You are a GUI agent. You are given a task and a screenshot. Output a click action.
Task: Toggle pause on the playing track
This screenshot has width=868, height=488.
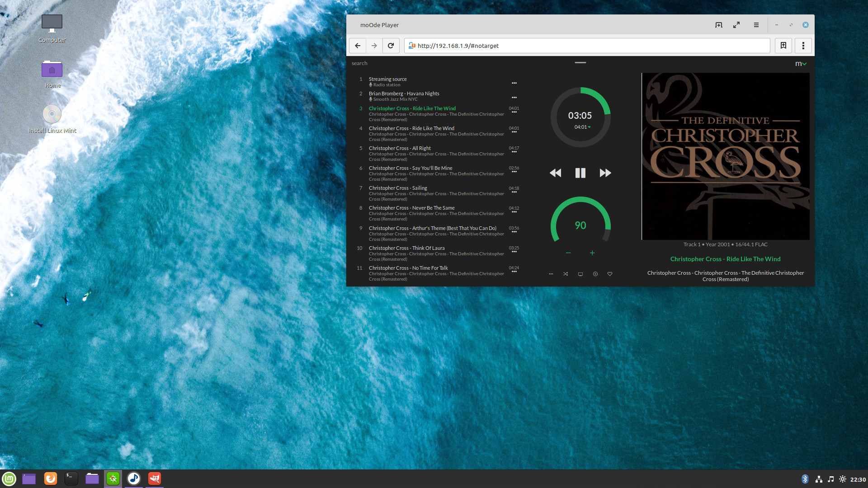[x=580, y=173]
